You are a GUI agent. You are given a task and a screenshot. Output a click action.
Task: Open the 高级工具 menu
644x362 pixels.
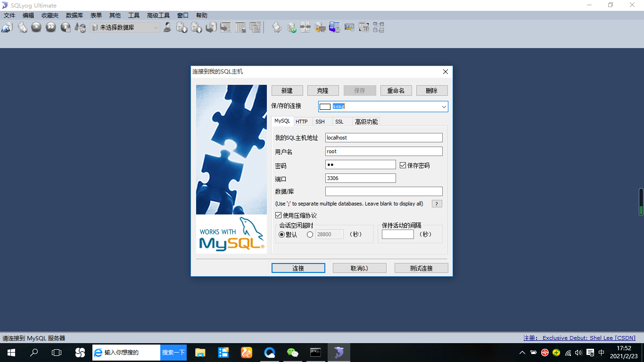(x=158, y=16)
